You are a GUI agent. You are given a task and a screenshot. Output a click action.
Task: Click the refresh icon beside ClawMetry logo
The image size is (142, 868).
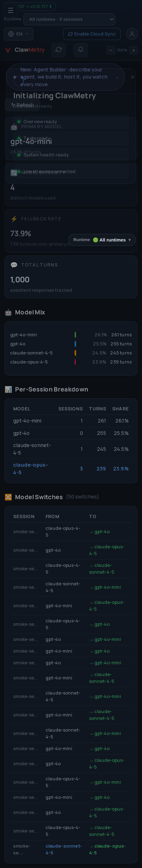tap(59, 50)
